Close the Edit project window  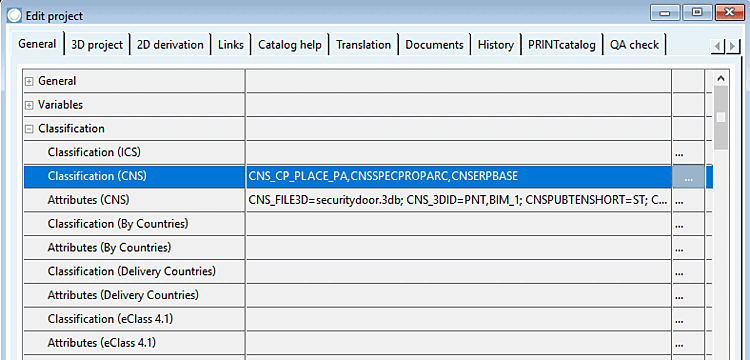coord(729,13)
